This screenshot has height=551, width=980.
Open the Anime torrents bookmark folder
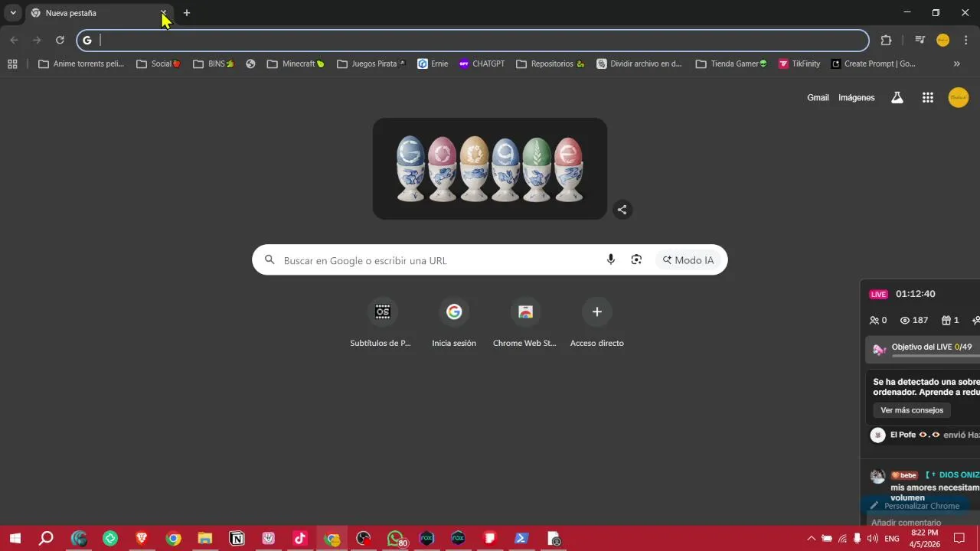coord(81,64)
